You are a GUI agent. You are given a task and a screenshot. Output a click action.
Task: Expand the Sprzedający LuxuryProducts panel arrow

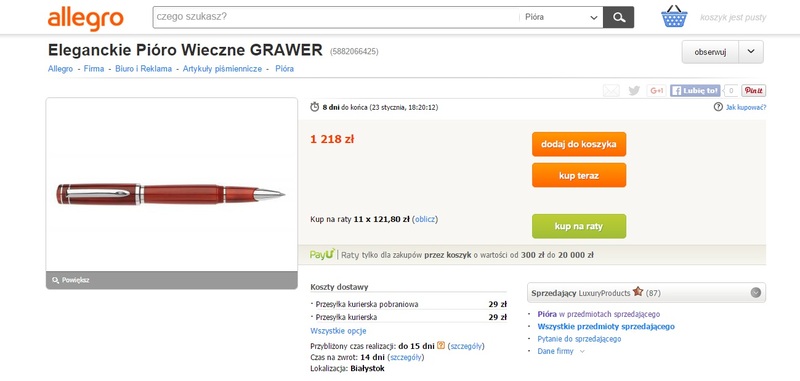[x=756, y=293]
